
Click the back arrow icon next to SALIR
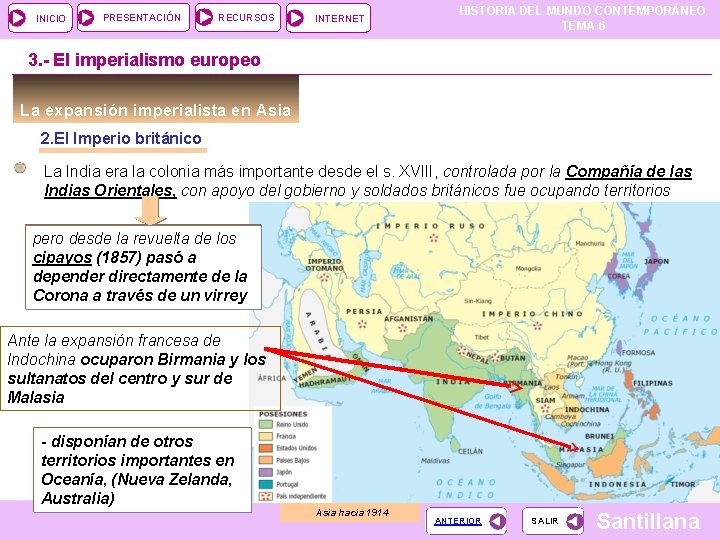574,521
